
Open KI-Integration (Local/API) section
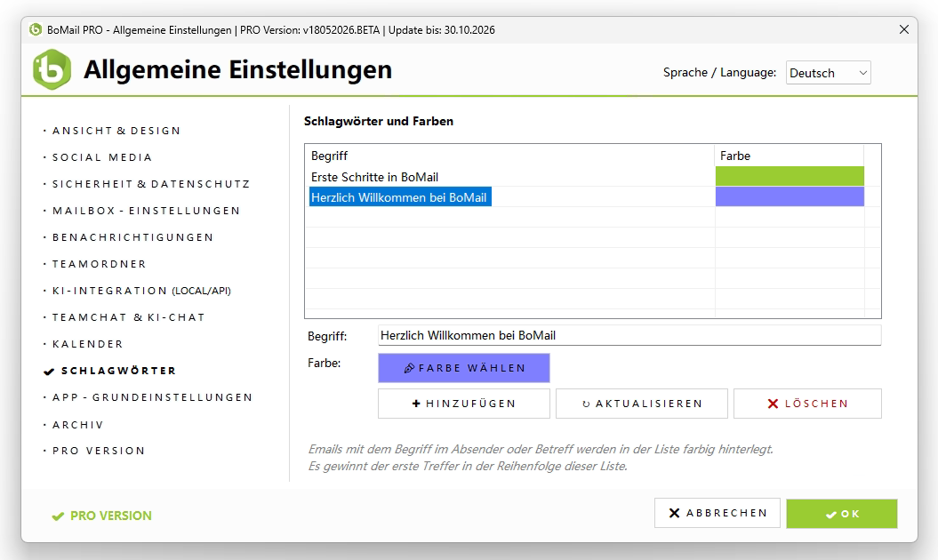click(141, 291)
